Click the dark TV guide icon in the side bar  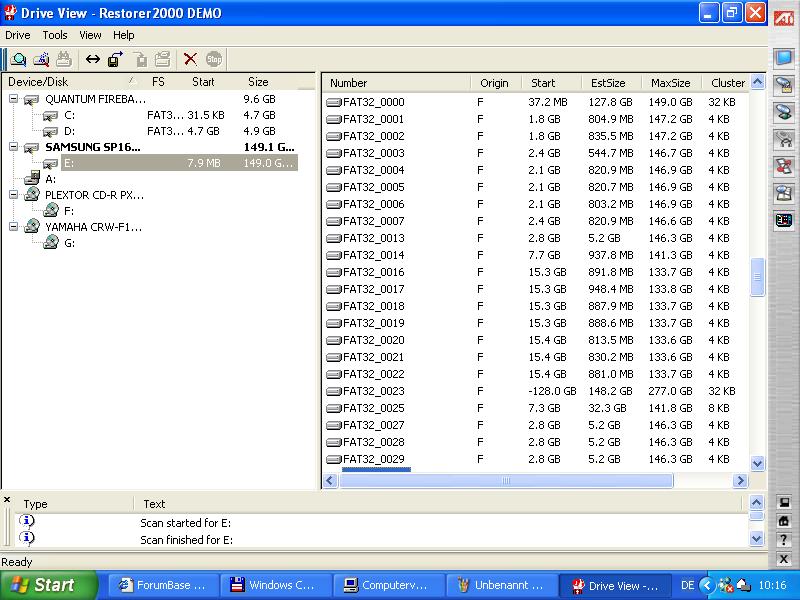[x=783, y=220]
